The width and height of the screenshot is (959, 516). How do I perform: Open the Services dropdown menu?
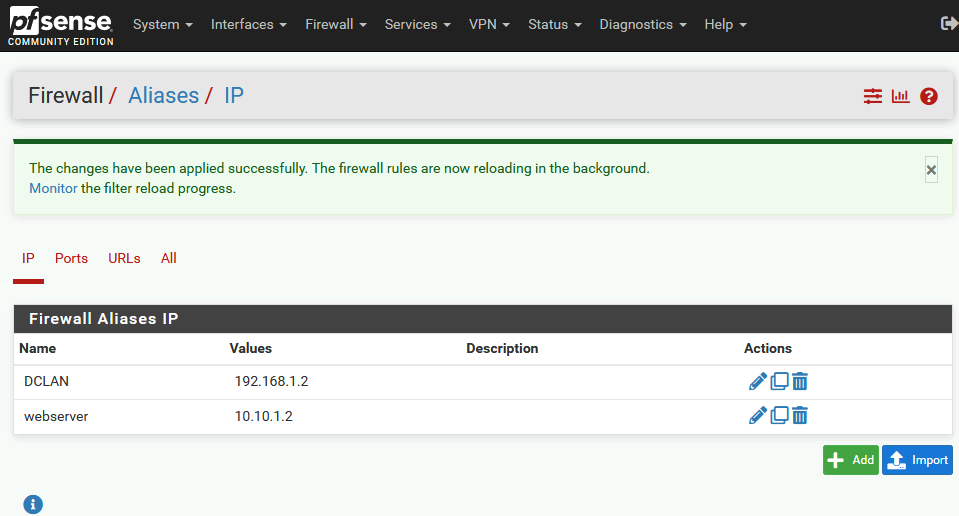point(418,24)
